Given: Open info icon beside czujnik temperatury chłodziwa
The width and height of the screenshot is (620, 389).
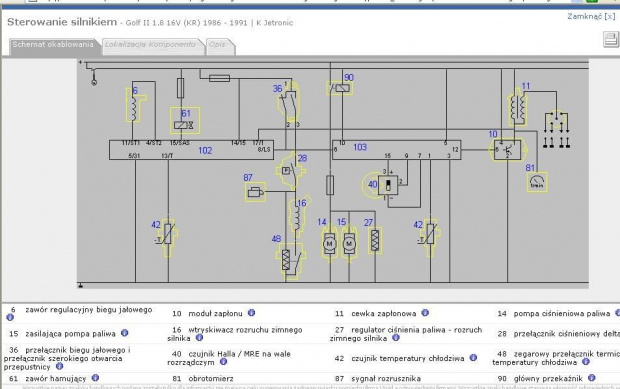Looking at the screenshot, I should point(473,357).
